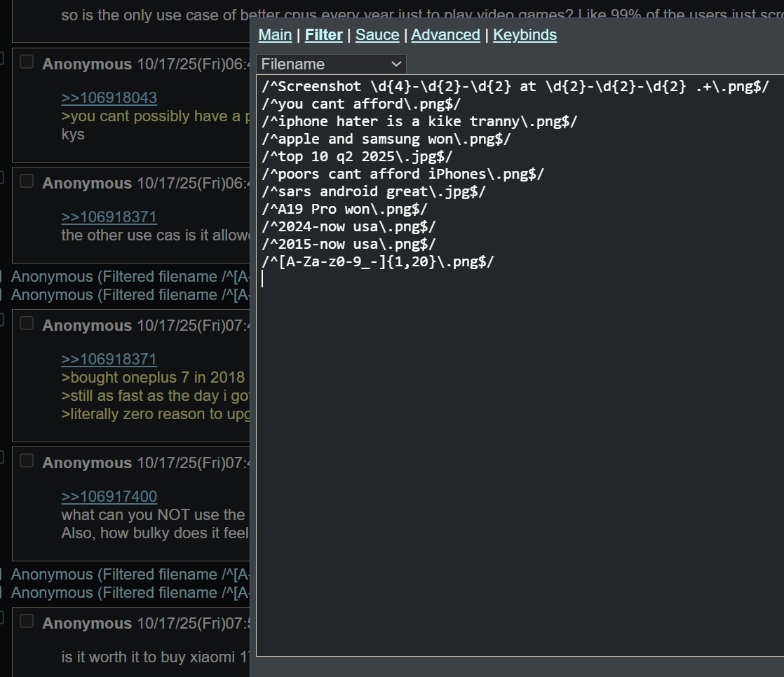Click the 'kys' post text
This screenshot has height=677, width=784.
coord(73,135)
